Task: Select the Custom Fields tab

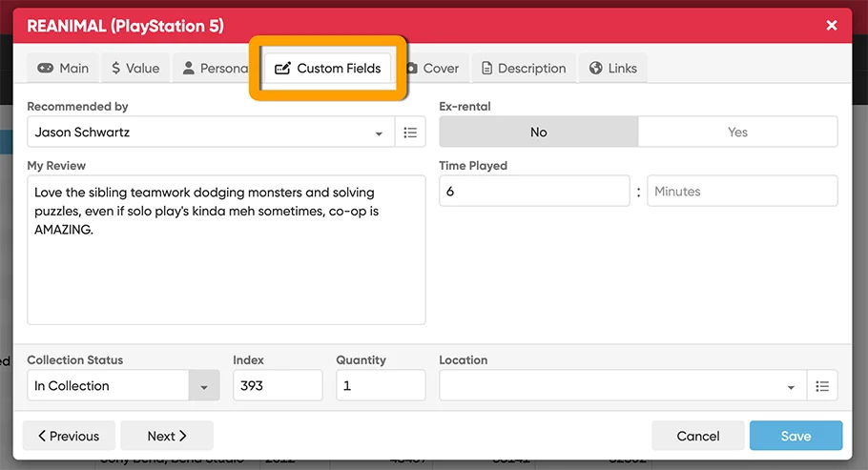Action: coord(328,69)
